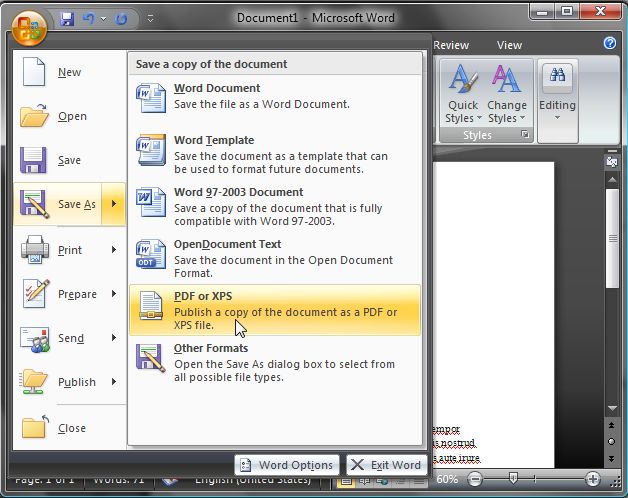
Task: Select Save As menu entry
Action: pos(58,204)
